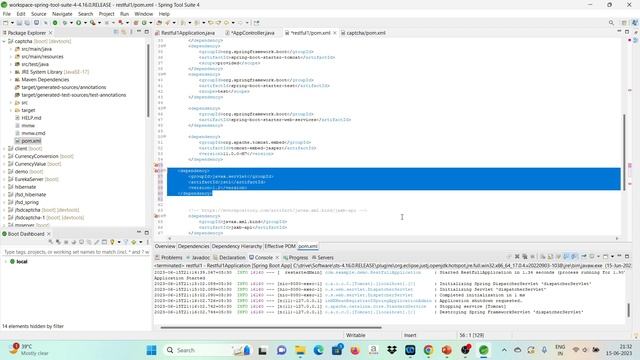The height and width of the screenshot is (360, 640).
Task: Open the Run button dropdown arrow
Action: [x=85, y=23]
